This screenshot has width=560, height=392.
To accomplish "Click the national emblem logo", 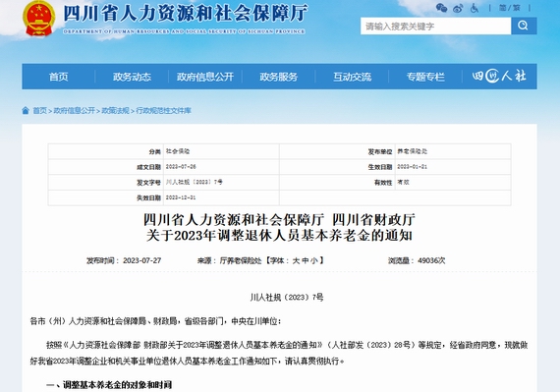I will click(x=38, y=19).
